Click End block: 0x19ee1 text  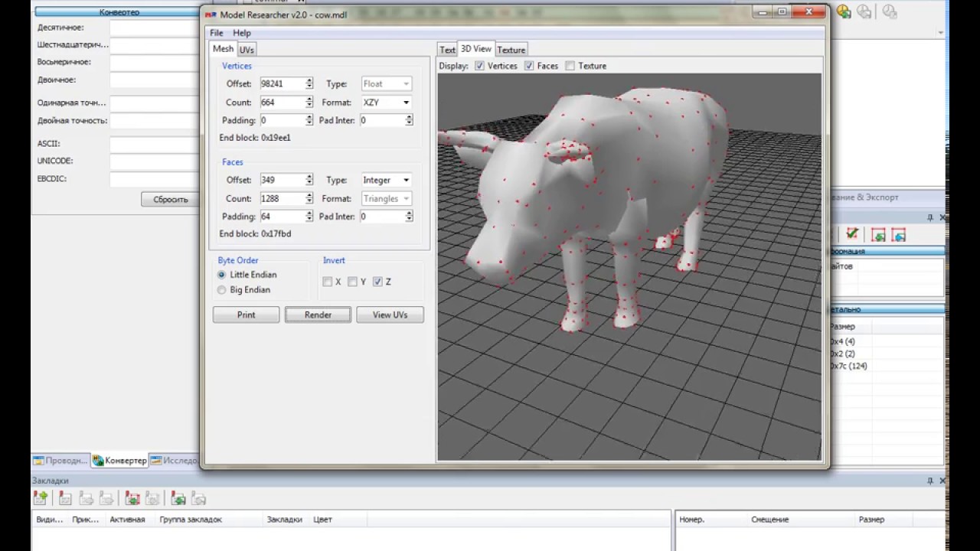pyautogui.click(x=255, y=139)
